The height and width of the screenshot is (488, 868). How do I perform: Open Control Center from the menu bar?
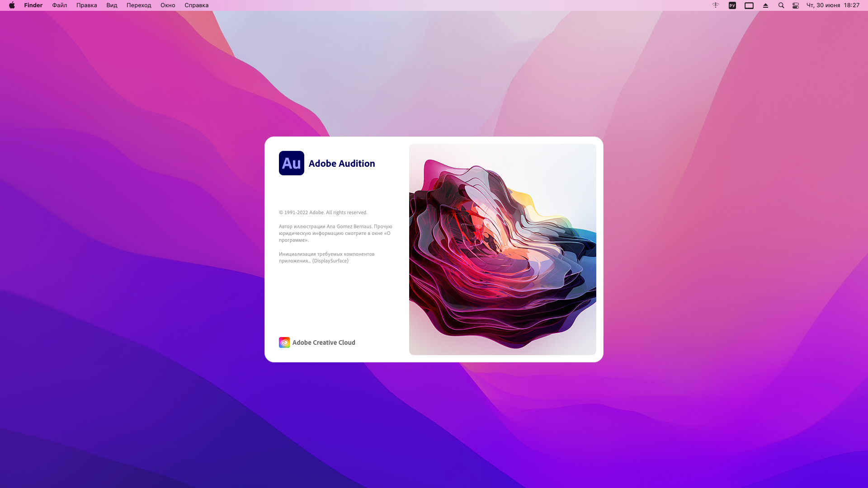pos(796,5)
